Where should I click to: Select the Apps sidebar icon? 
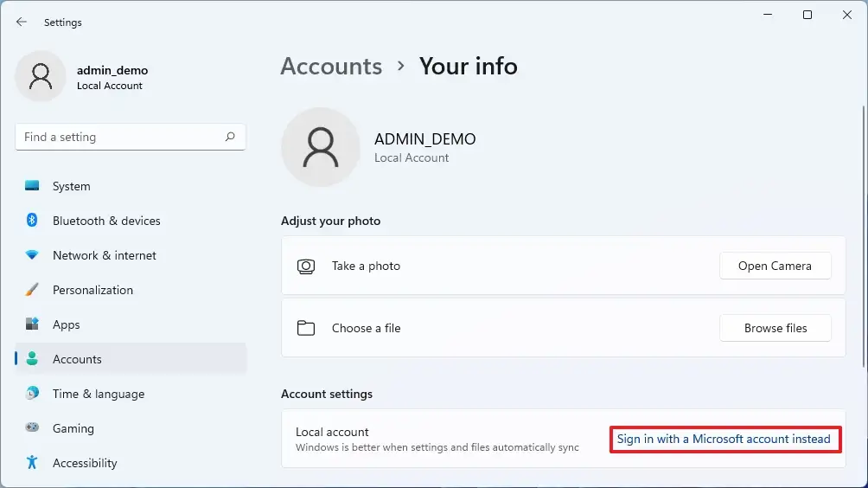[x=32, y=324]
